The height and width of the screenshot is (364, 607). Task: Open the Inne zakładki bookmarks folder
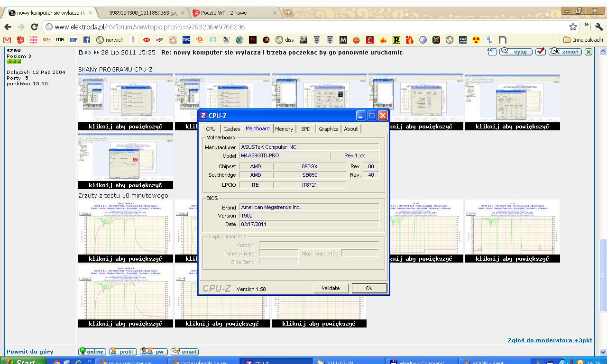point(583,40)
